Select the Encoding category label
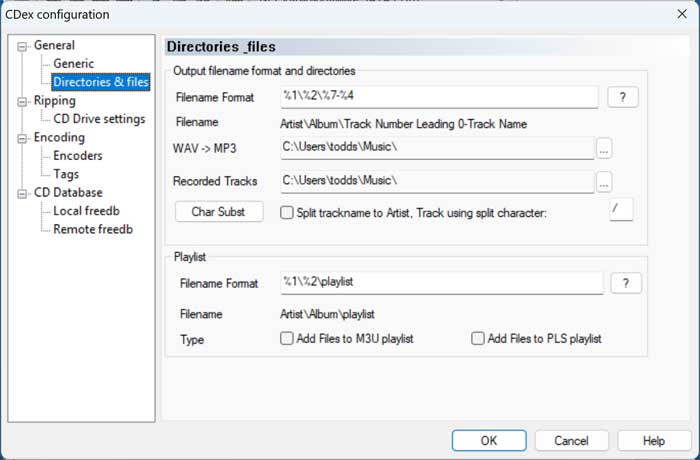 tap(59, 138)
